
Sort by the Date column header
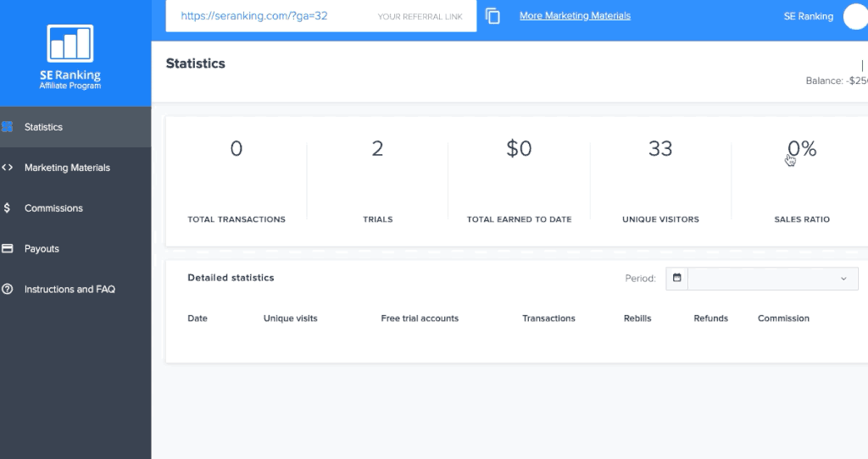point(197,318)
